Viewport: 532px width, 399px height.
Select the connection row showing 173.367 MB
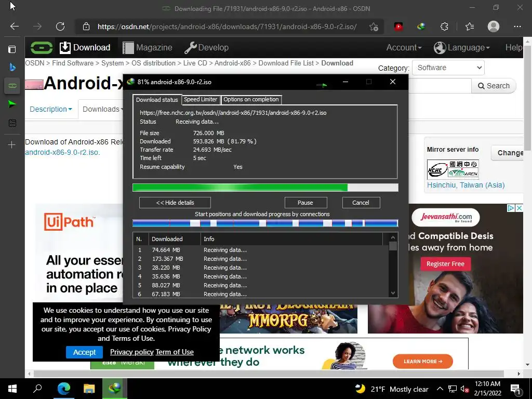[261, 259]
